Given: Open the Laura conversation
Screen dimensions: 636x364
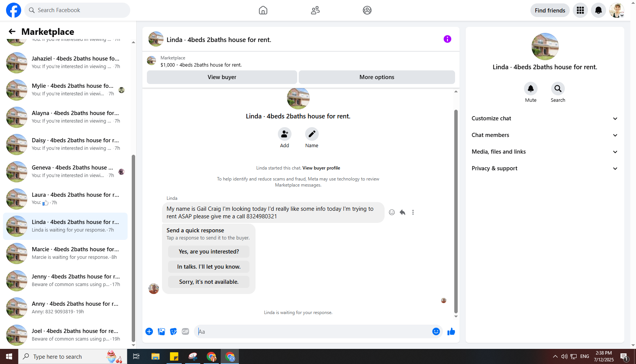Looking at the screenshot, I should coord(65,199).
